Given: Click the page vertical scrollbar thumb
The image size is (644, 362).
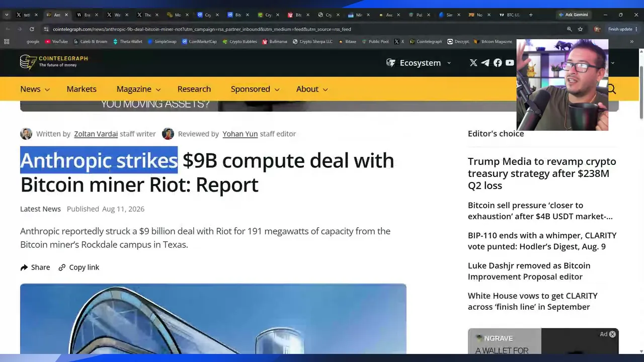Looking at the screenshot, I should point(641,93).
